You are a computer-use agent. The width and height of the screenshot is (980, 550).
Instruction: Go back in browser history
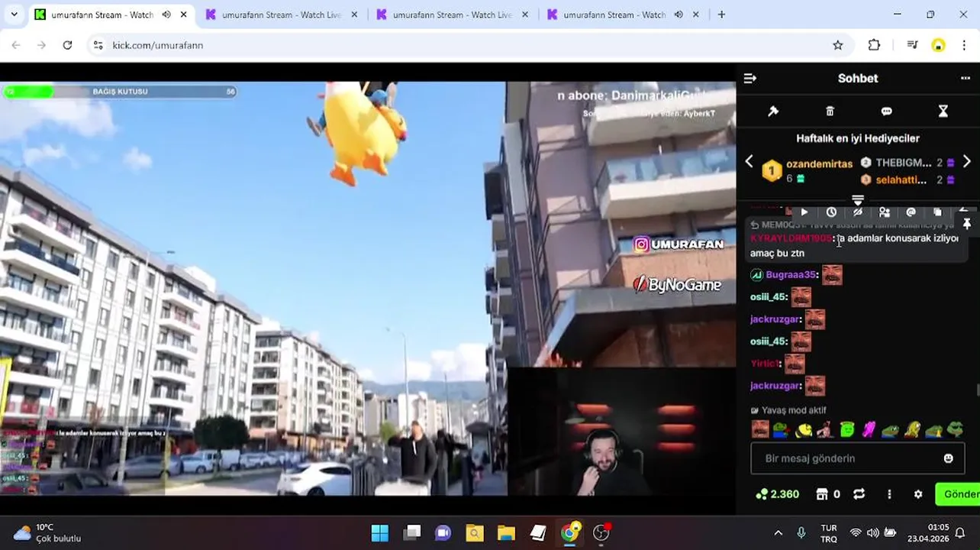tap(16, 45)
